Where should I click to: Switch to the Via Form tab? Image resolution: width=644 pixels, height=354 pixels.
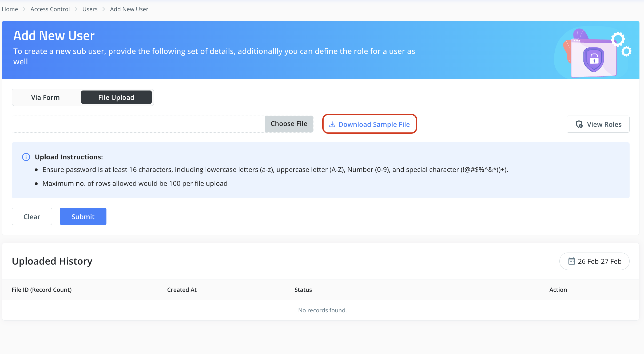click(x=45, y=97)
